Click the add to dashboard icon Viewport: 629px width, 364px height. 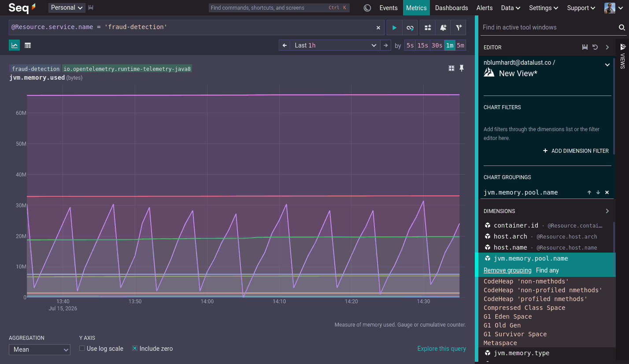click(x=428, y=27)
